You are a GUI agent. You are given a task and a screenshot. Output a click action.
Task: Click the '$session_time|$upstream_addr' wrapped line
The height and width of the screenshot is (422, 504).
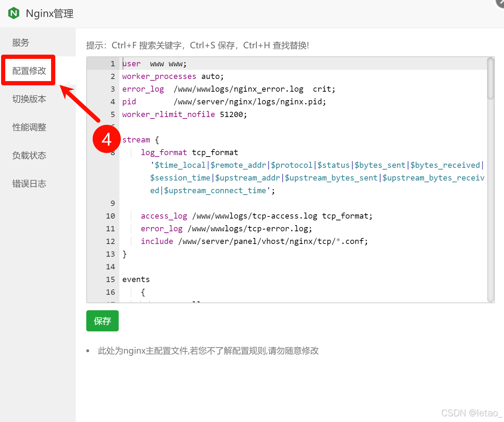click(317, 178)
